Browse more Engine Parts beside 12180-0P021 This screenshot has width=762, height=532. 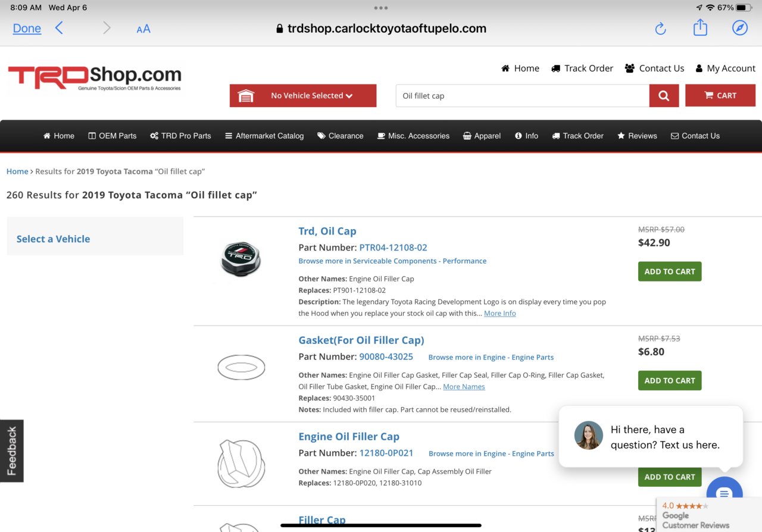click(491, 453)
